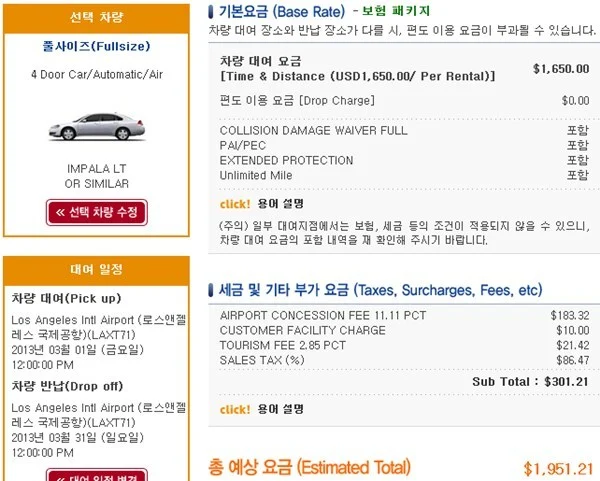Click the 차량 대여(Pick up) heading
The width and height of the screenshot is (600, 481).
pos(66,298)
